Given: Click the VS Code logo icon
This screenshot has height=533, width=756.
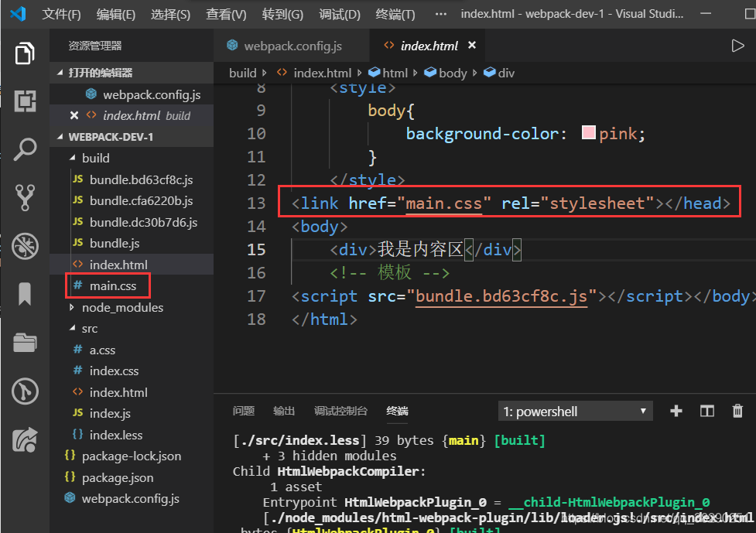Looking at the screenshot, I should pyautogui.click(x=18, y=13).
